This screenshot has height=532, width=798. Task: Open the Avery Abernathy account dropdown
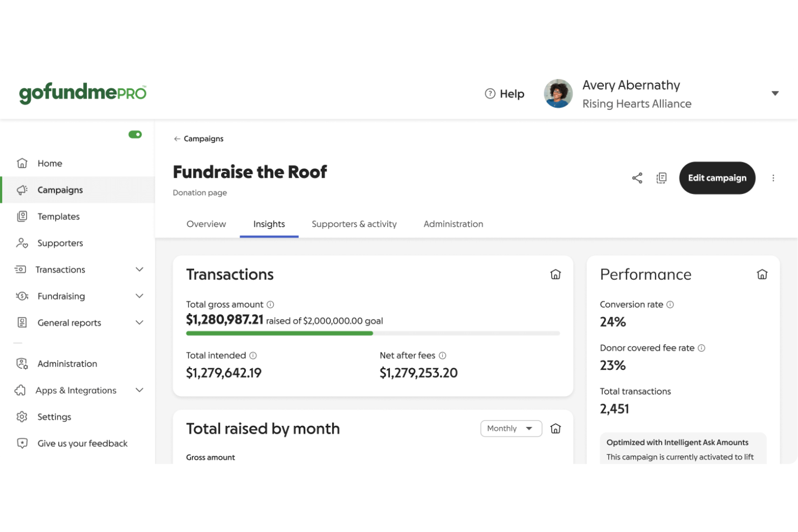point(775,93)
